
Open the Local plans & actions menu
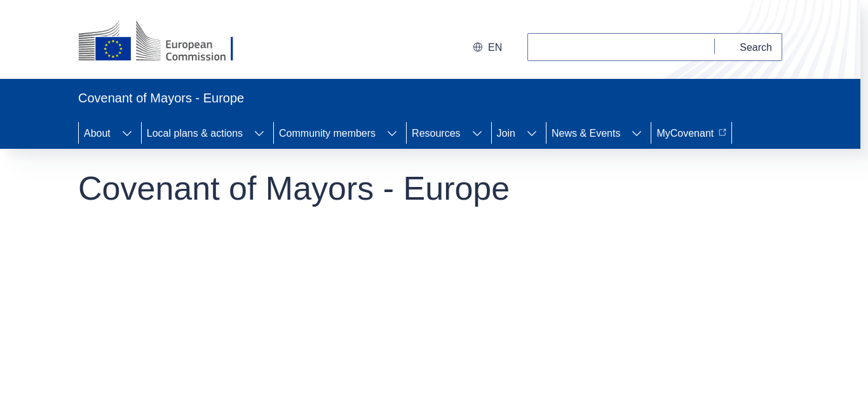click(x=194, y=133)
